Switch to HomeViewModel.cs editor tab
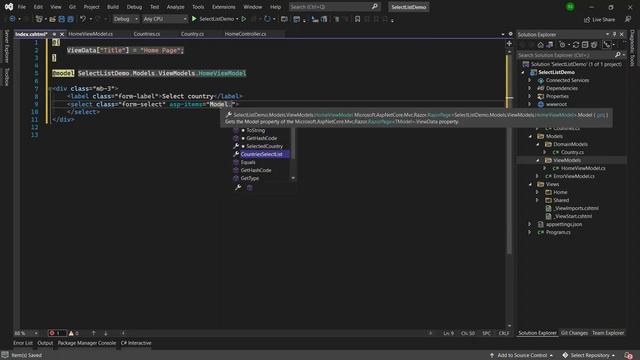This screenshot has width=640, height=360. click(x=91, y=34)
